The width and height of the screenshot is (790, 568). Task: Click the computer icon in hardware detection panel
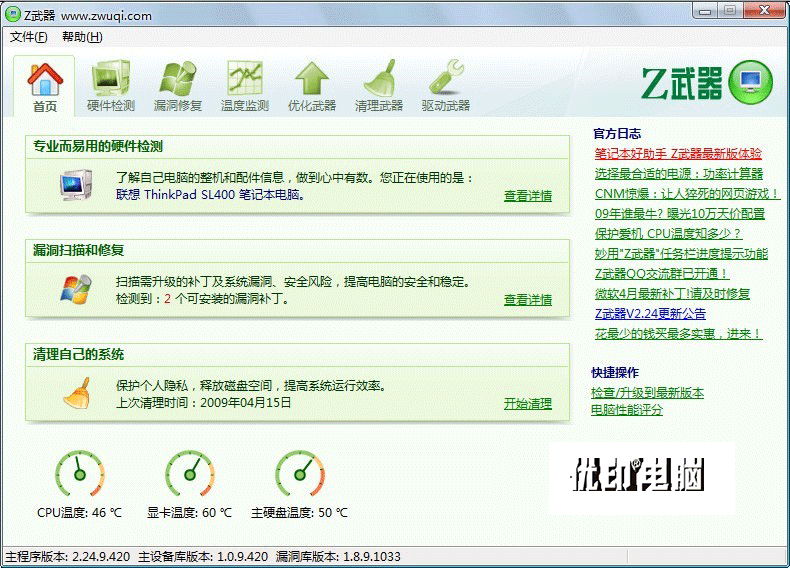pyautogui.click(x=76, y=185)
